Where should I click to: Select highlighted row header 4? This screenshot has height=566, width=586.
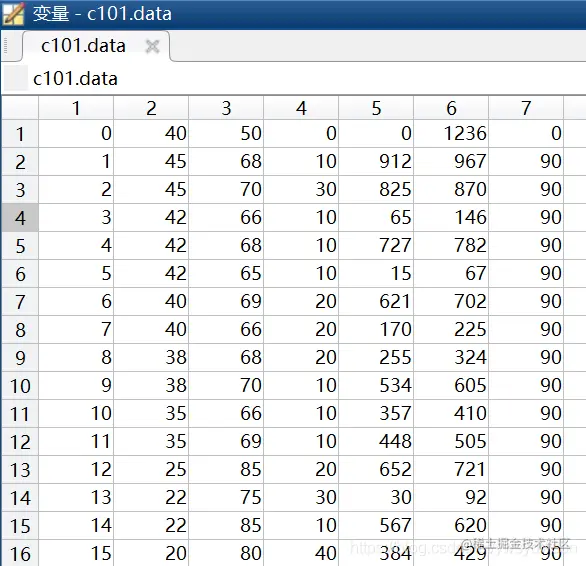point(20,218)
